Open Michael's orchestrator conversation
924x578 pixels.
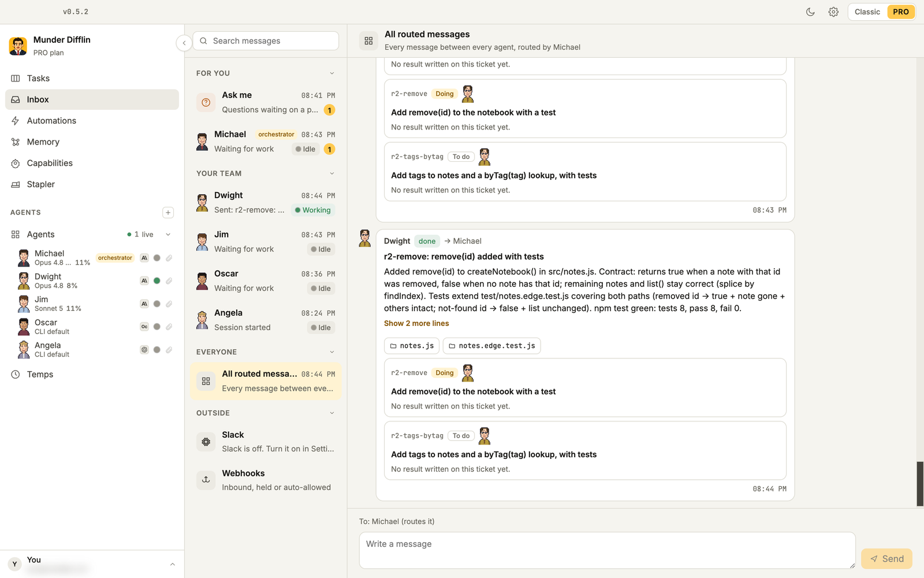(266, 142)
